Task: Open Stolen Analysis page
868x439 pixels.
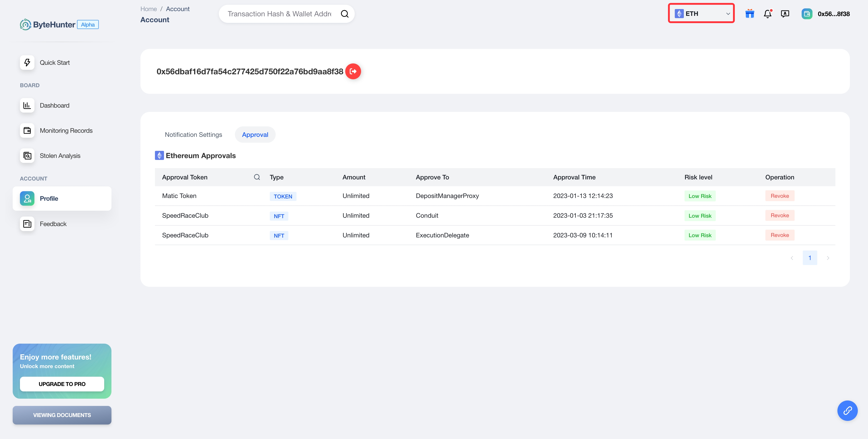Action: coord(60,156)
